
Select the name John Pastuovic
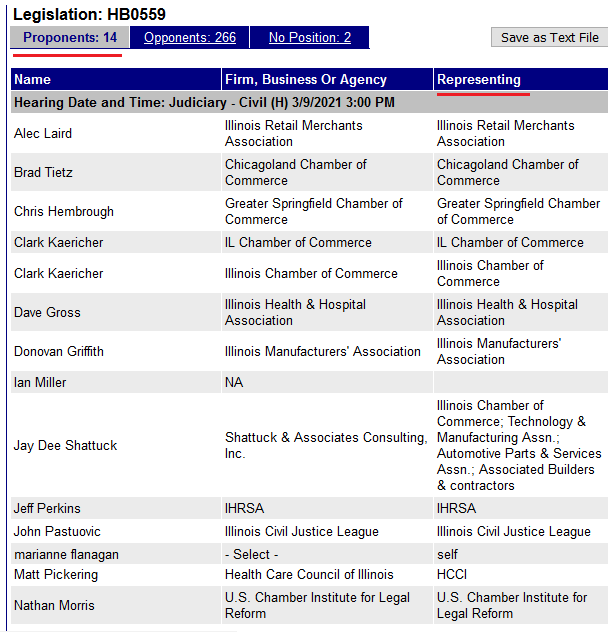[57, 532]
